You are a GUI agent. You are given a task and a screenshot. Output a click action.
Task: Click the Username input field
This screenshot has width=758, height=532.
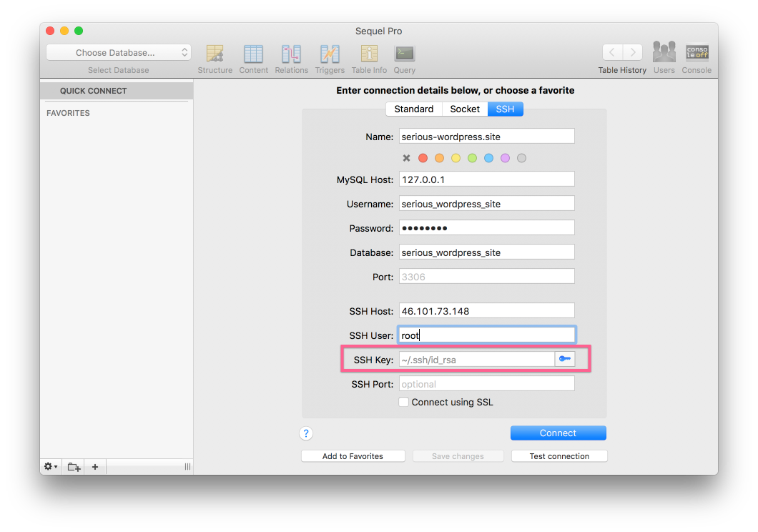pos(487,203)
